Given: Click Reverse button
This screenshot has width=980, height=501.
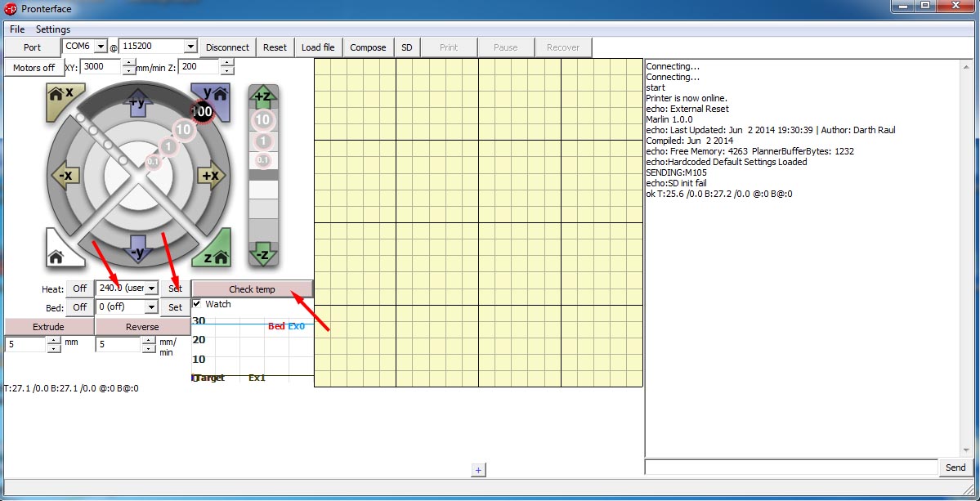Looking at the screenshot, I should [142, 327].
